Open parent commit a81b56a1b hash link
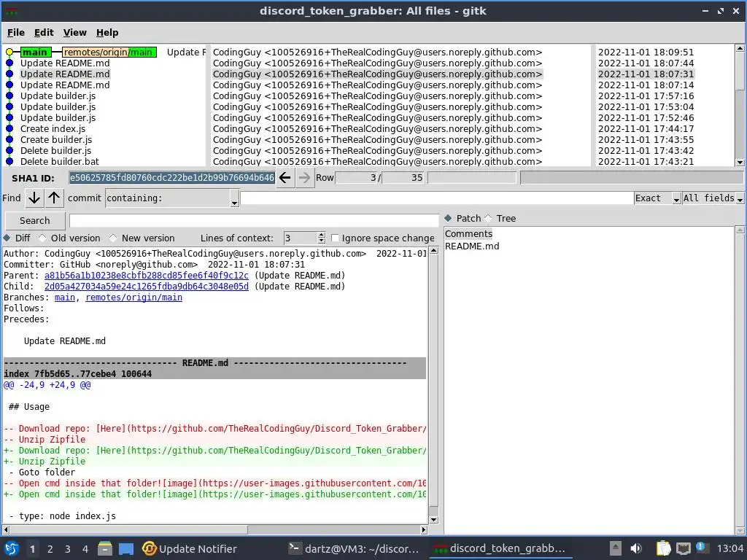747x560 pixels. click(x=146, y=276)
